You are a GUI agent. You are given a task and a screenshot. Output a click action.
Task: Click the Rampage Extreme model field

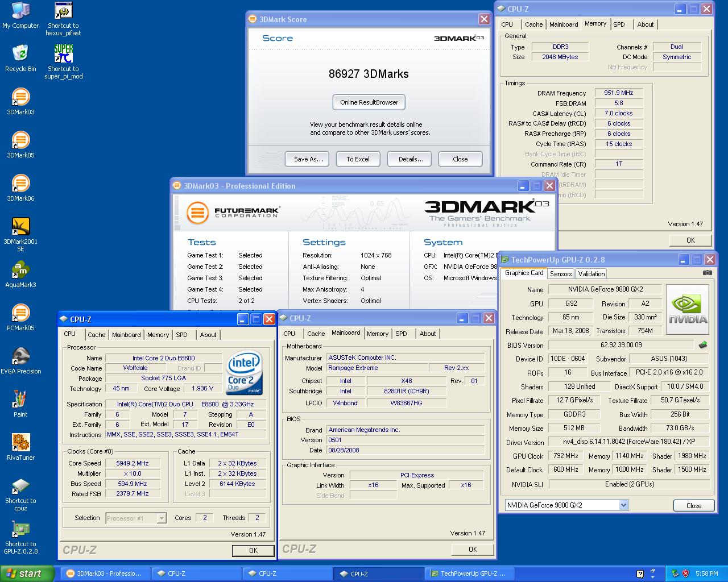[x=377, y=368]
